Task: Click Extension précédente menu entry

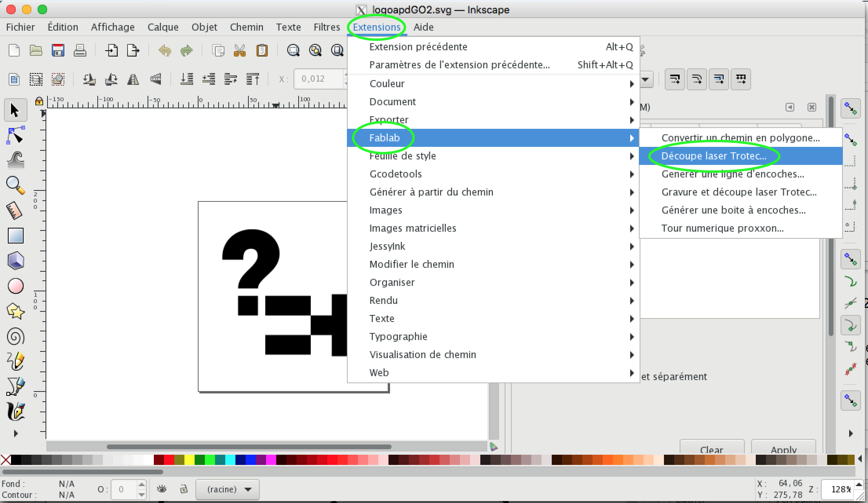Action: 493,47
